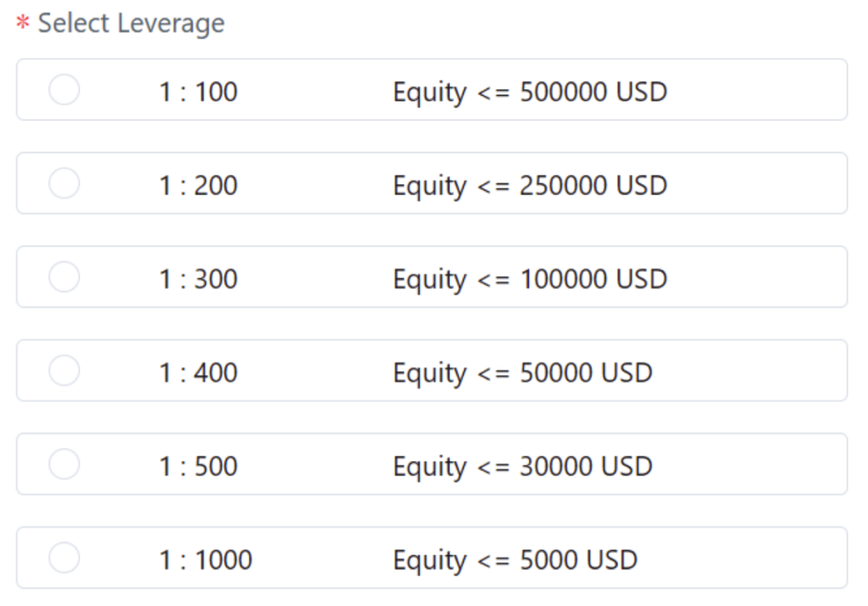Enable the 1 : 400 radio button

pos(64,370)
